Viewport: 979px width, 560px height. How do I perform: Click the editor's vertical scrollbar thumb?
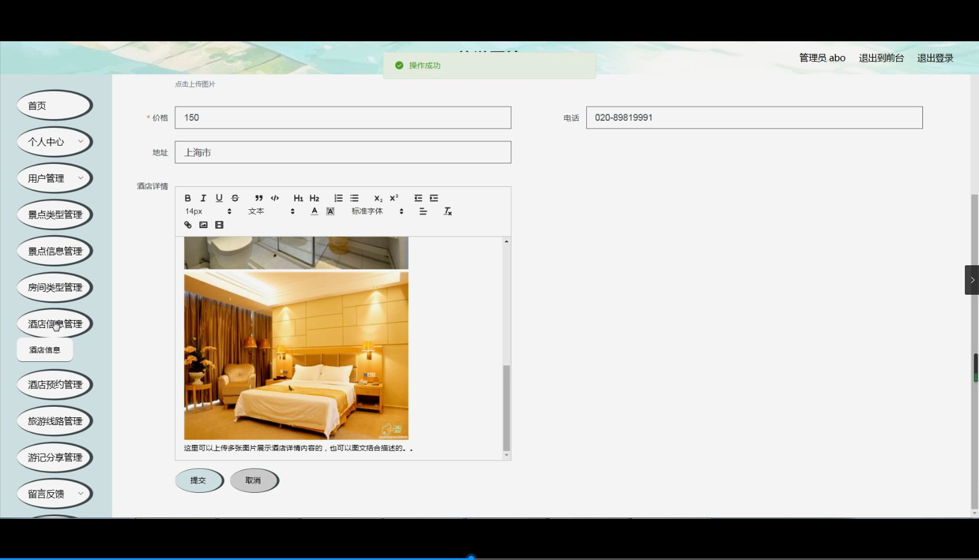coord(506,407)
